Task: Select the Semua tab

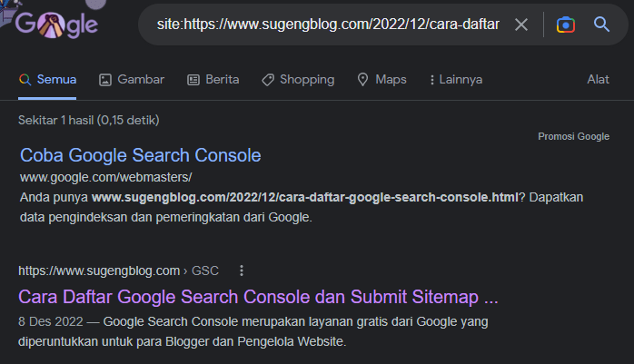Action: pyautogui.click(x=48, y=80)
